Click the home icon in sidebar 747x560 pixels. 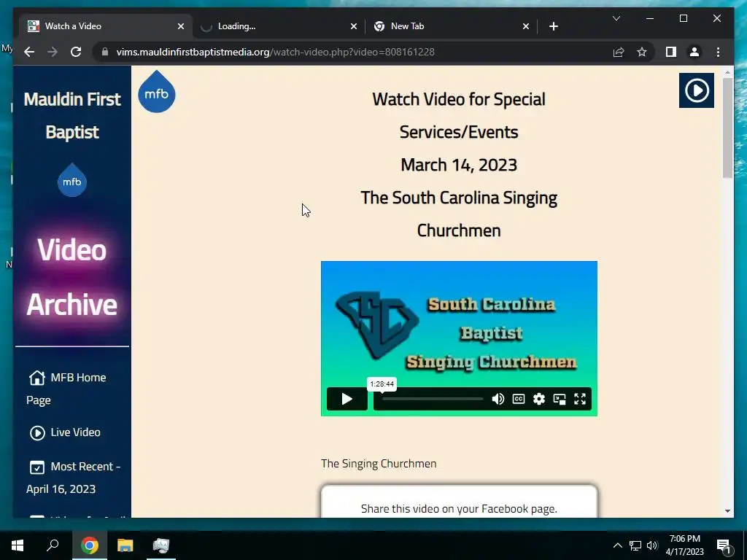[36, 378]
